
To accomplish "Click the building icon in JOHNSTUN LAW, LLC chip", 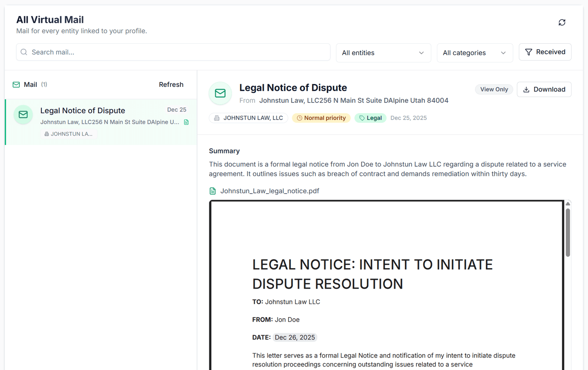I will (x=217, y=118).
